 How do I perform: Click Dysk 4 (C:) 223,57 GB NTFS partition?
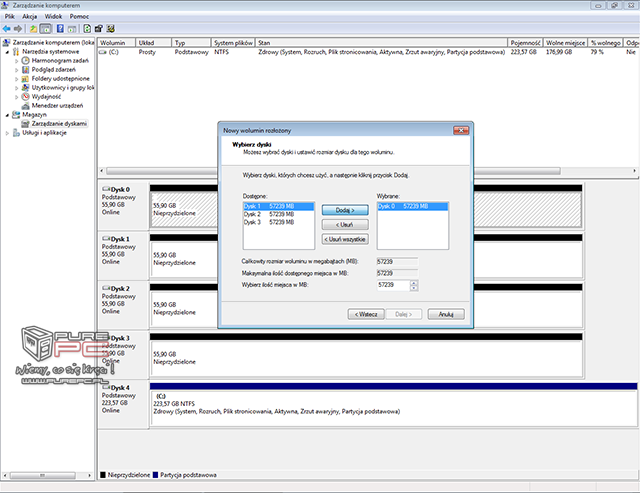393,407
